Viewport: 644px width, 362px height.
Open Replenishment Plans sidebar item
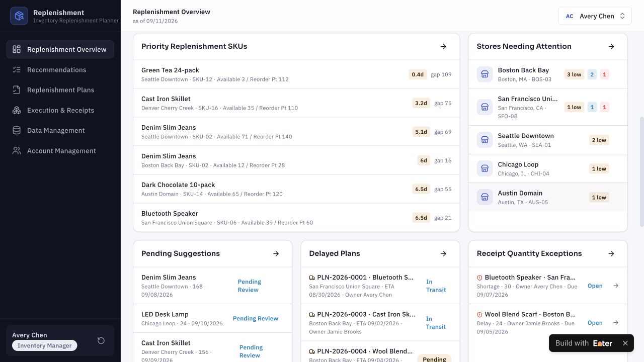click(x=60, y=90)
